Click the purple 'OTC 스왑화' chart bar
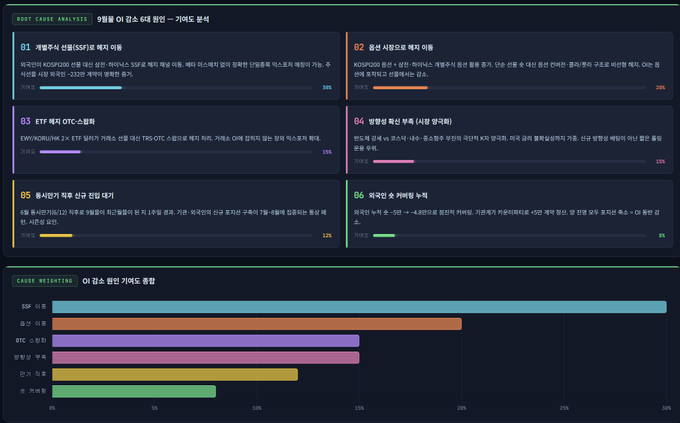The height and width of the screenshot is (423, 680). [x=206, y=341]
